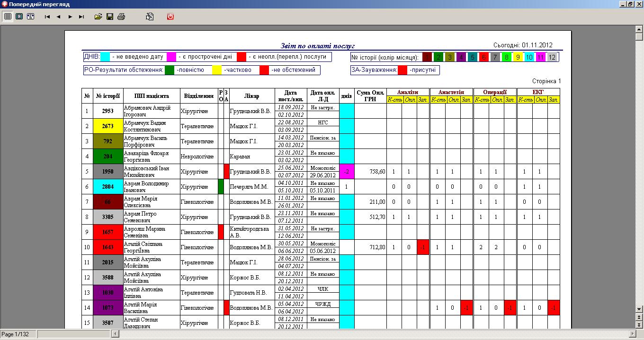Click horizontal scrollbar left arrow
This screenshot has width=644, height=340.
point(116,334)
